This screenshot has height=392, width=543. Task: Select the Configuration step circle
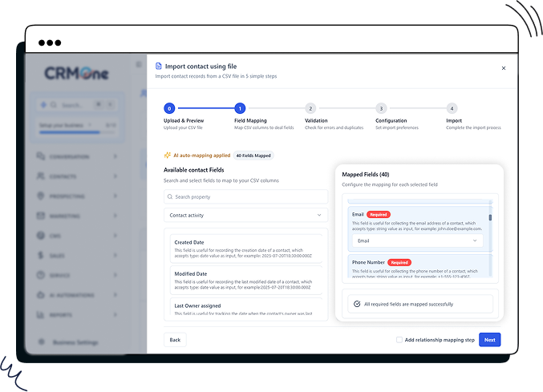(x=381, y=108)
